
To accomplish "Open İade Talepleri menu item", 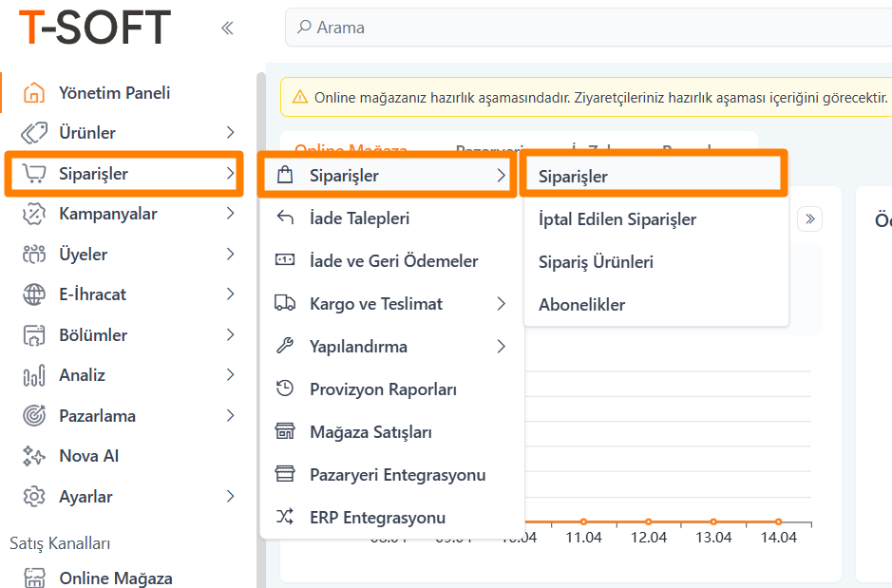I will coord(359,218).
